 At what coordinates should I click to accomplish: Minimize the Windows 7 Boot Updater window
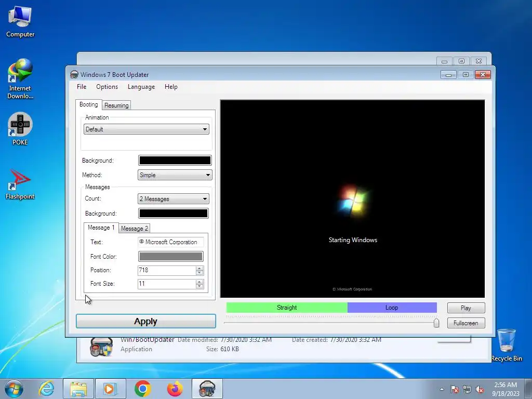pos(448,75)
